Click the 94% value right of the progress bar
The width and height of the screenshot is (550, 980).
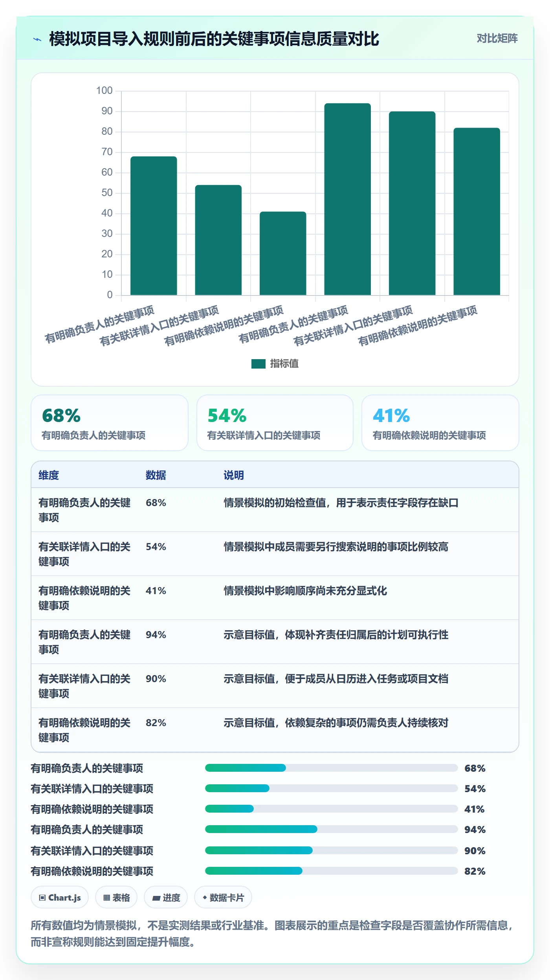(x=475, y=830)
